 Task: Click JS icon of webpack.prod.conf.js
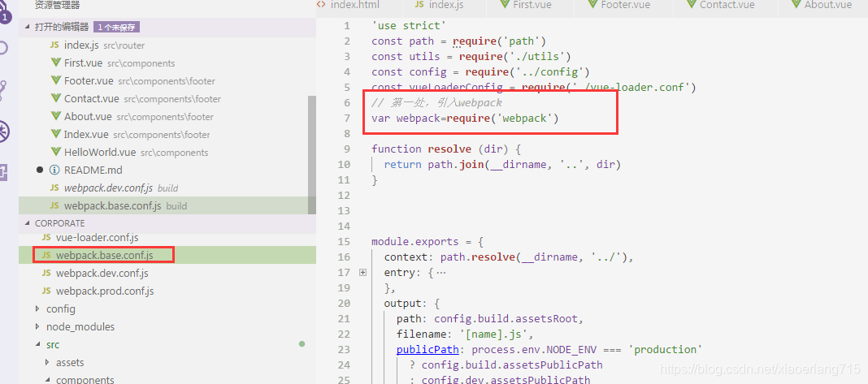point(46,291)
